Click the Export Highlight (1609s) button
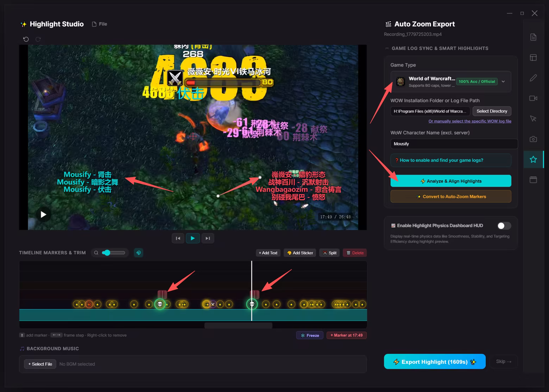The width and height of the screenshot is (549, 392). 435,361
